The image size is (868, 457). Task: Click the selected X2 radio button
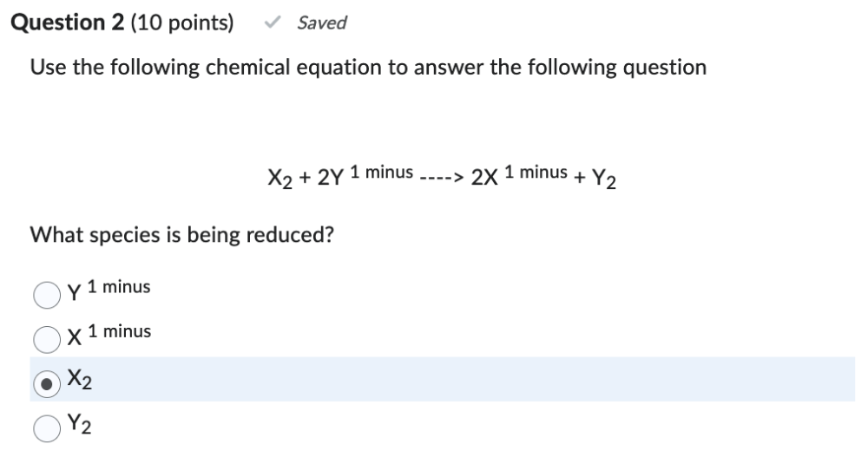pos(46,382)
